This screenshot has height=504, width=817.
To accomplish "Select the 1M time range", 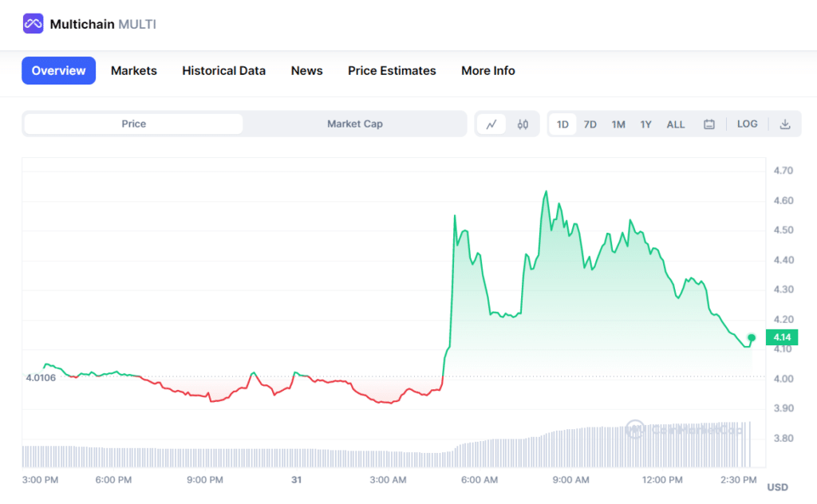I will click(618, 124).
